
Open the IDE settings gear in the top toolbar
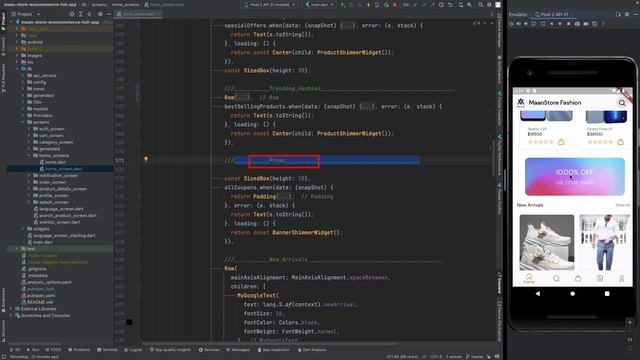click(489, 4)
